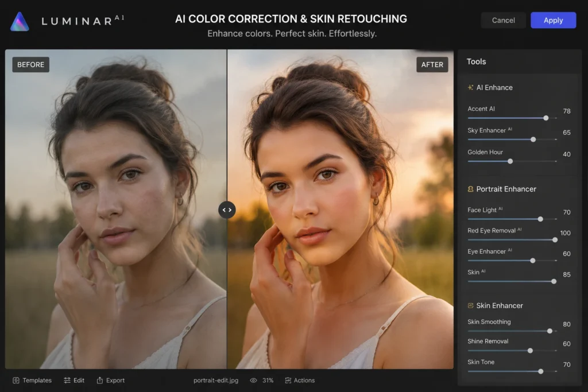The image size is (588, 392).
Task: Click the Golden Hour label
Action: tap(485, 152)
